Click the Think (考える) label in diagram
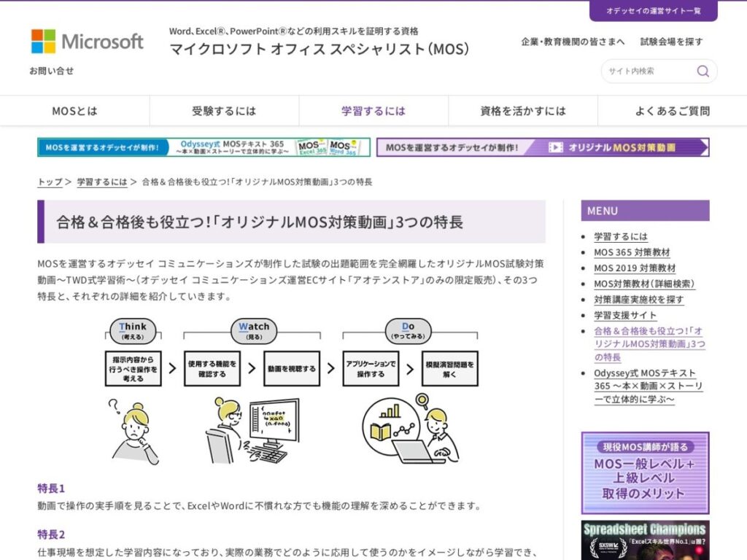Image resolution: width=747 pixels, height=560 pixels. coord(133,331)
